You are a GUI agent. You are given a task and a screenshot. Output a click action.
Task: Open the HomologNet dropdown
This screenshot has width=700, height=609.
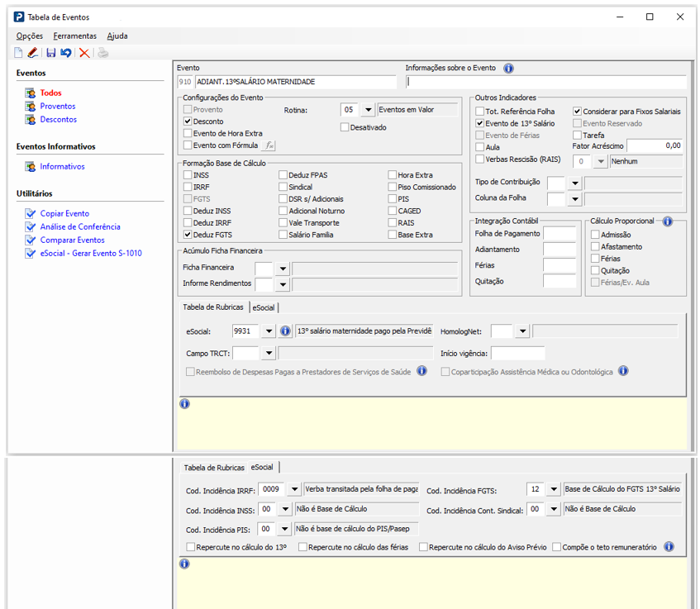tap(522, 331)
